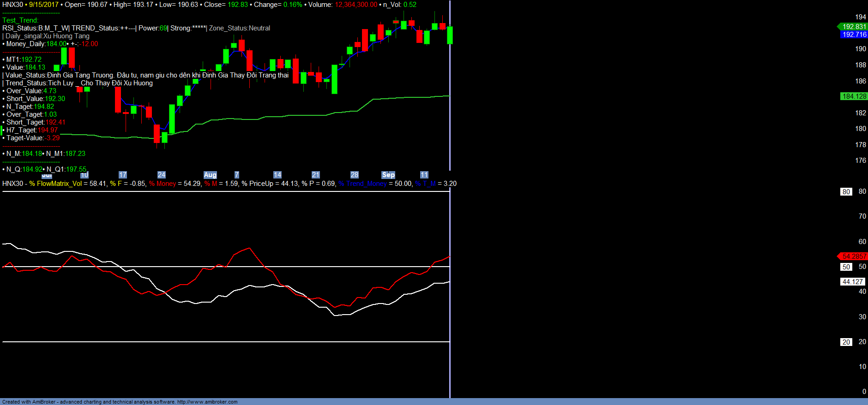Viewport: 868px width, 405px height.
Task: Open the amibroker.com link in the footer
Action: 207,402
